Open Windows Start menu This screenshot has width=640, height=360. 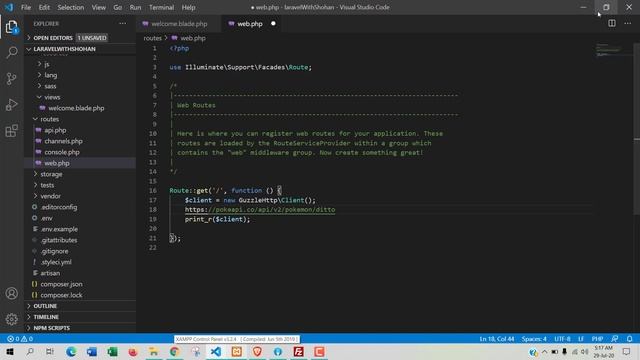click(9, 351)
